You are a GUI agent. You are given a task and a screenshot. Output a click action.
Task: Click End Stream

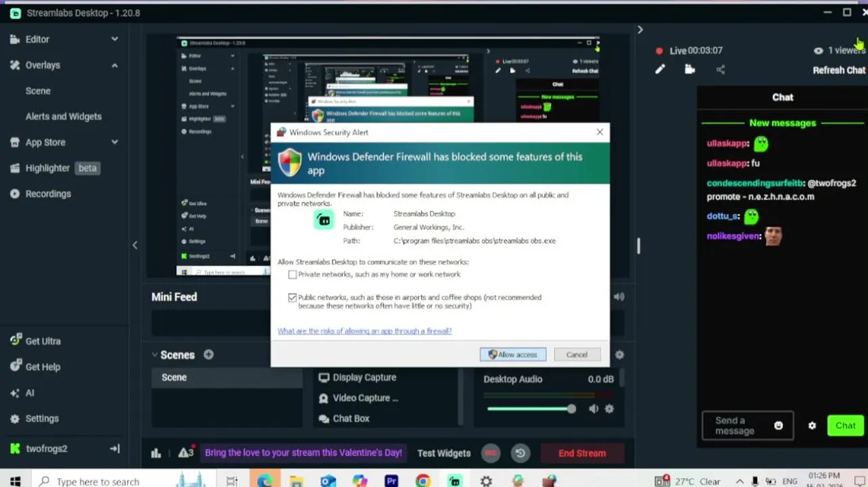point(582,453)
